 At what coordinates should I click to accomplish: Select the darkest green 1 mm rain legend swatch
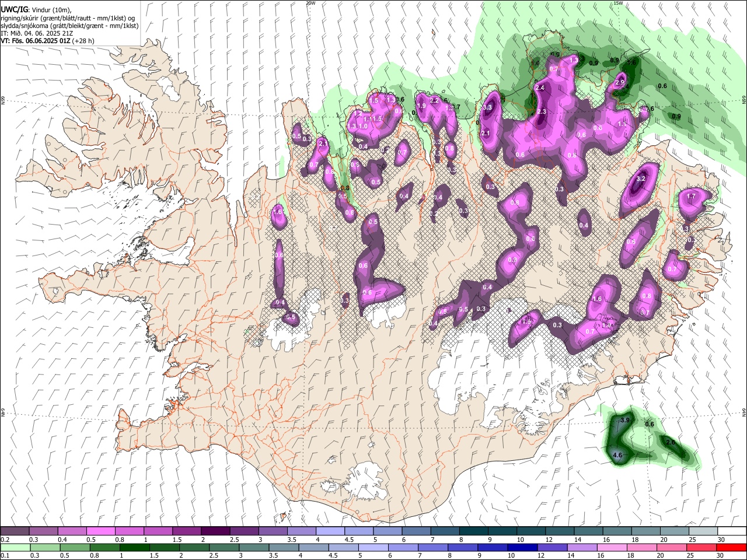[134, 548]
